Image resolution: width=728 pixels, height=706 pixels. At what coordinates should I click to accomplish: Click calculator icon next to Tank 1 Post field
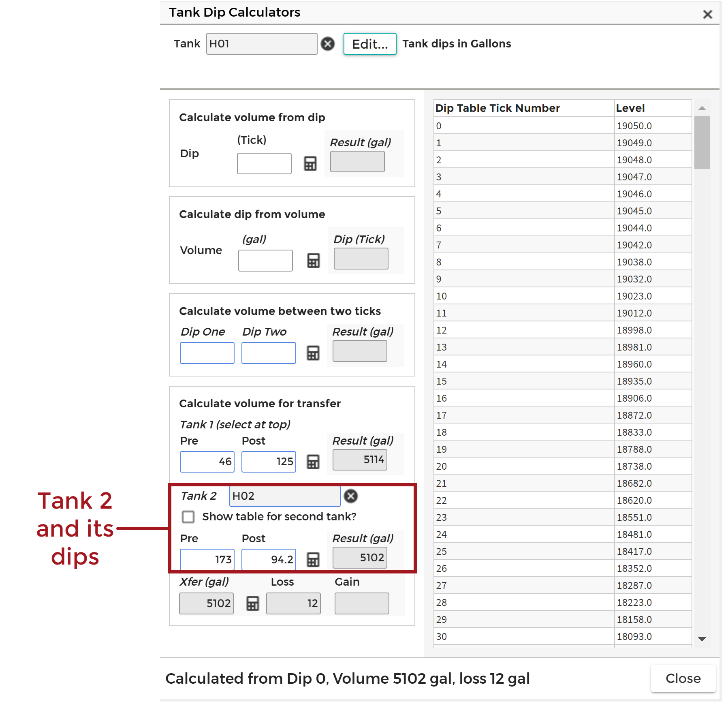[x=313, y=462]
